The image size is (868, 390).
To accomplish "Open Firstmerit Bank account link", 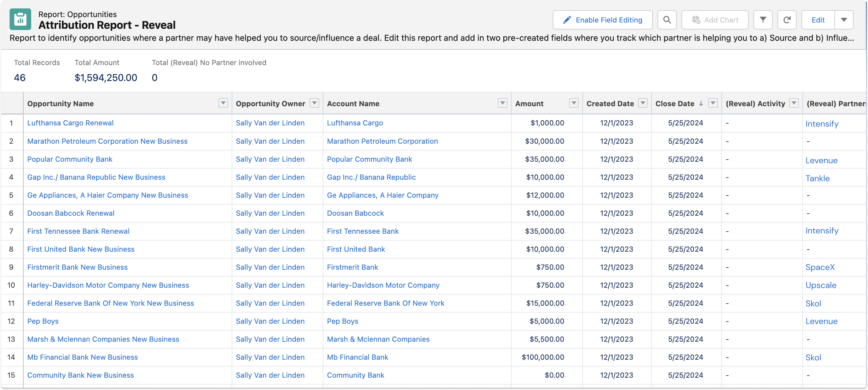I will click(x=352, y=267).
